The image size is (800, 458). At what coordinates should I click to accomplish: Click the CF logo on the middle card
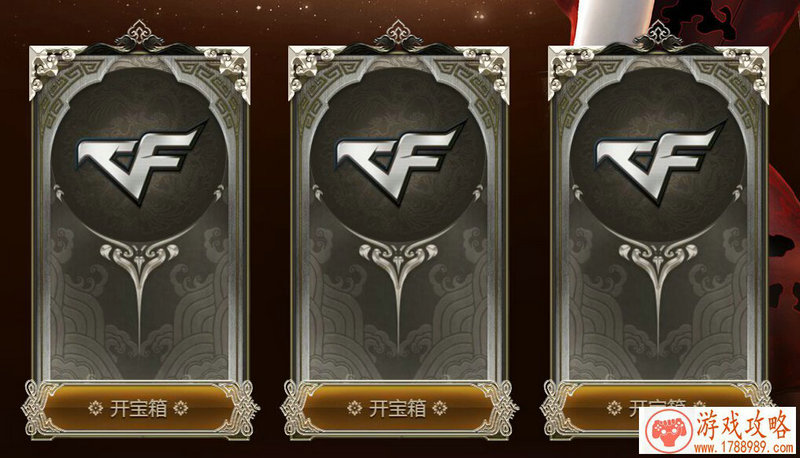coord(400,161)
